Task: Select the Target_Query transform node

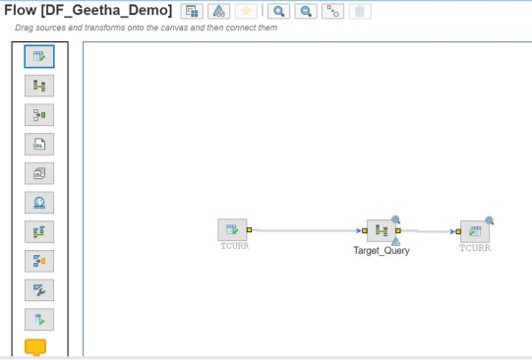Action: coord(381,231)
